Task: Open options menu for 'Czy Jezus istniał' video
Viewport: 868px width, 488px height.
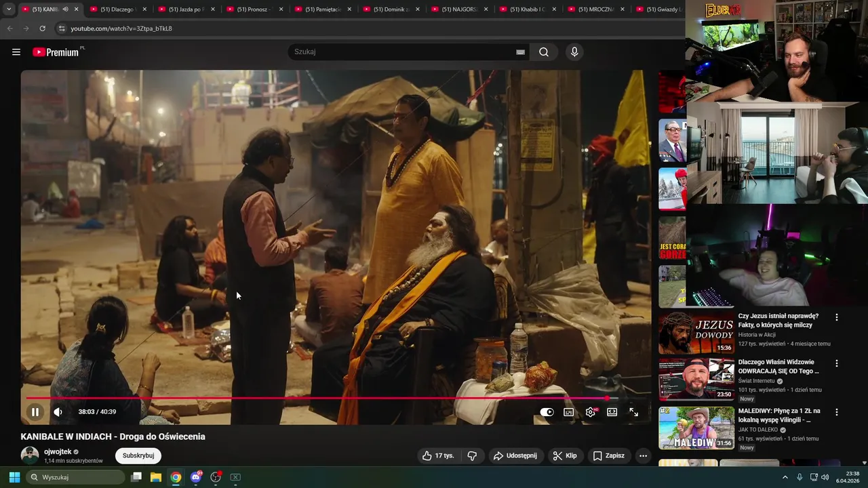Action: (x=836, y=317)
